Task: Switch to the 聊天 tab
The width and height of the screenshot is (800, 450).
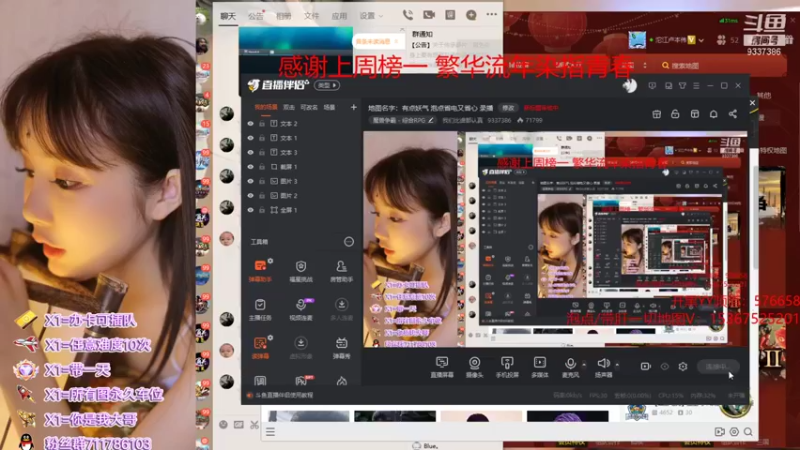Action: click(228, 16)
